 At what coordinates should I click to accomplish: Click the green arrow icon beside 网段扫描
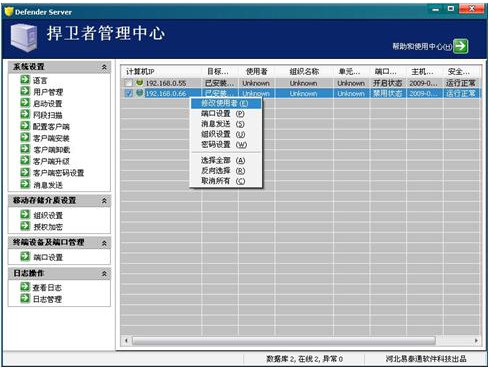[25, 114]
